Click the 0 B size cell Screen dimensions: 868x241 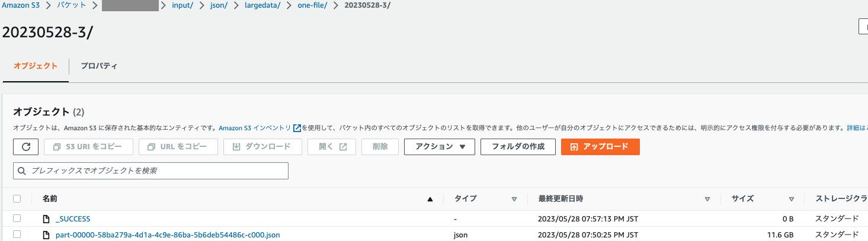tap(789, 219)
